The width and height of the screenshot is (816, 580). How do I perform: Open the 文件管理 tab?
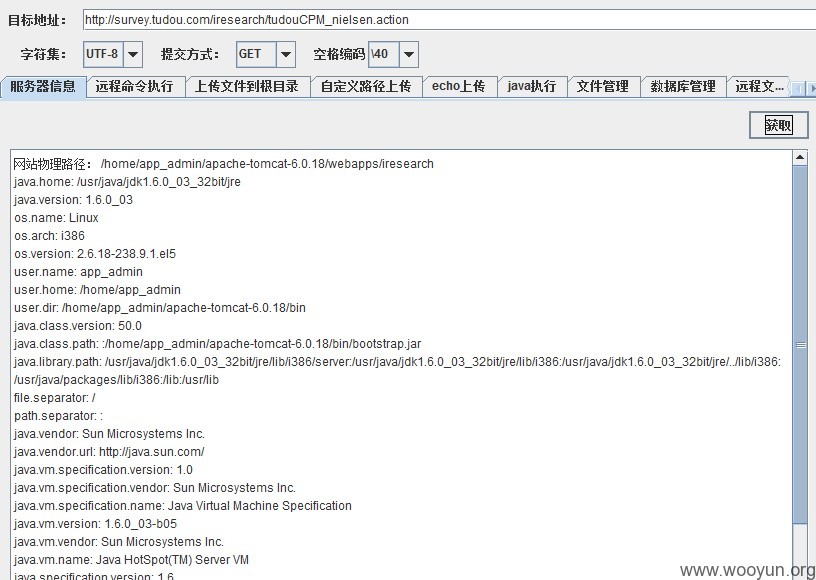tap(603, 86)
